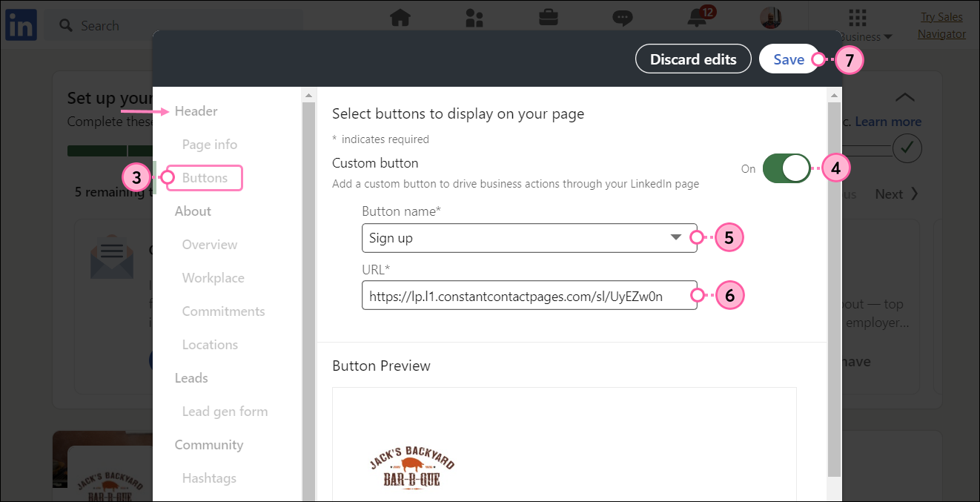Image resolution: width=980 pixels, height=502 pixels.
Task: Save the page edits
Action: (x=789, y=59)
